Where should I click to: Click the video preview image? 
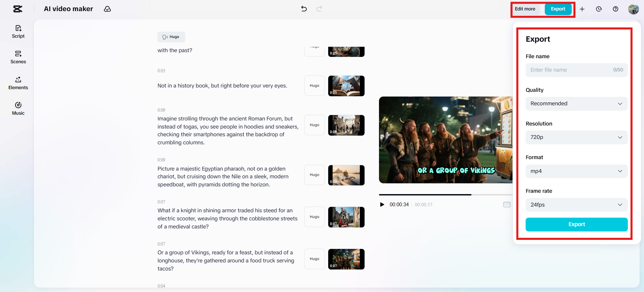[x=446, y=140]
